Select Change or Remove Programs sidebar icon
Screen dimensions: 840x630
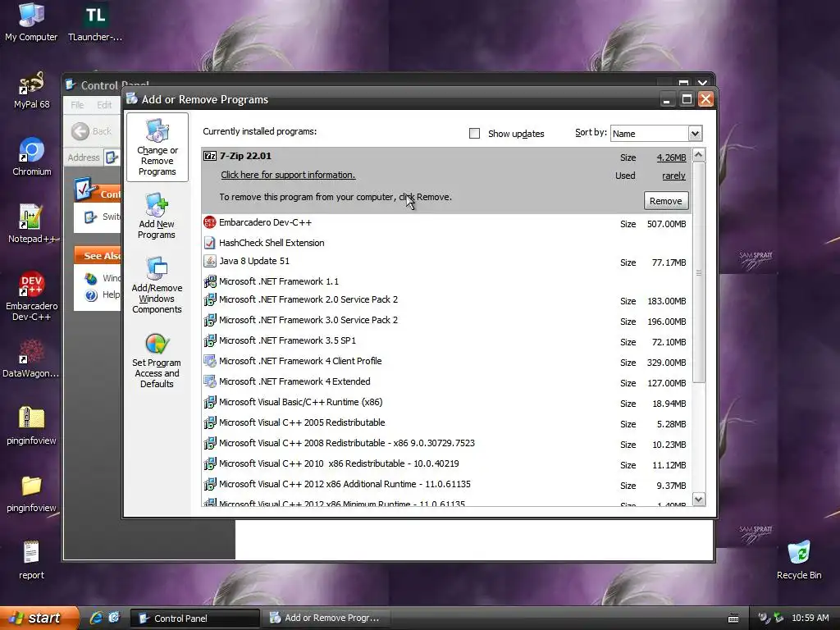(x=157, y=148)
